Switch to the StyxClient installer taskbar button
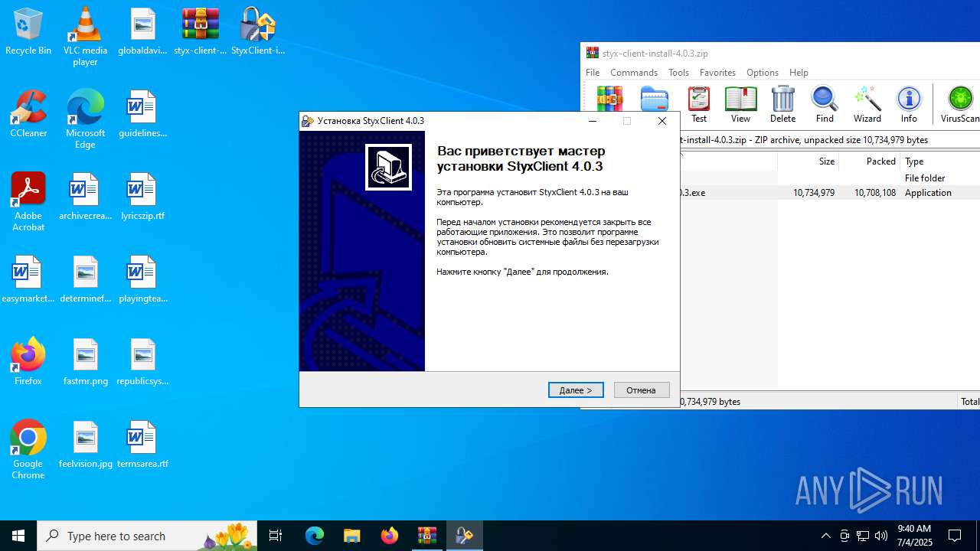980x551 pixels. click(x=464, y=536)
